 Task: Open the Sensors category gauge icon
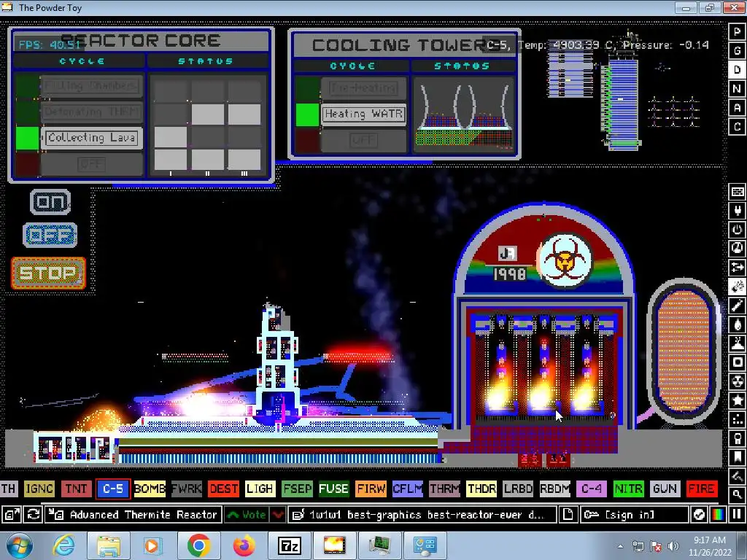(x=737, y=249)
